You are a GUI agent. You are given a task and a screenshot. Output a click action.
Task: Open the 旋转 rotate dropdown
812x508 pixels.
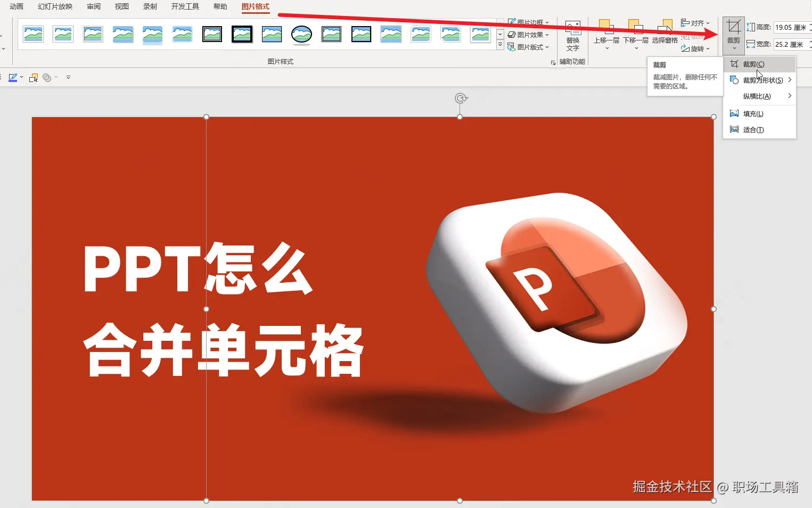(x=695, y=48)
